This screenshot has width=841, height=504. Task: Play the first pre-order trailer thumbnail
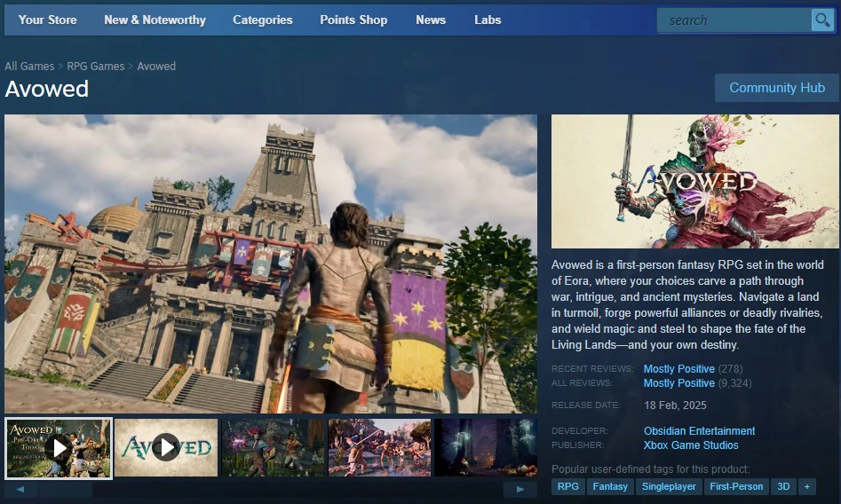pyautogui.click(x=59, y=448)
